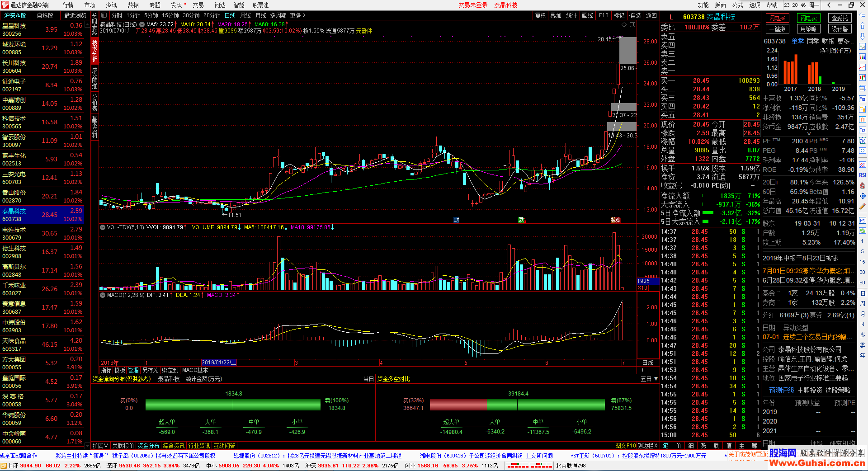Switch to 自选股 tab
The width and height of the screenshot is (868, 471).
point(45,15)
